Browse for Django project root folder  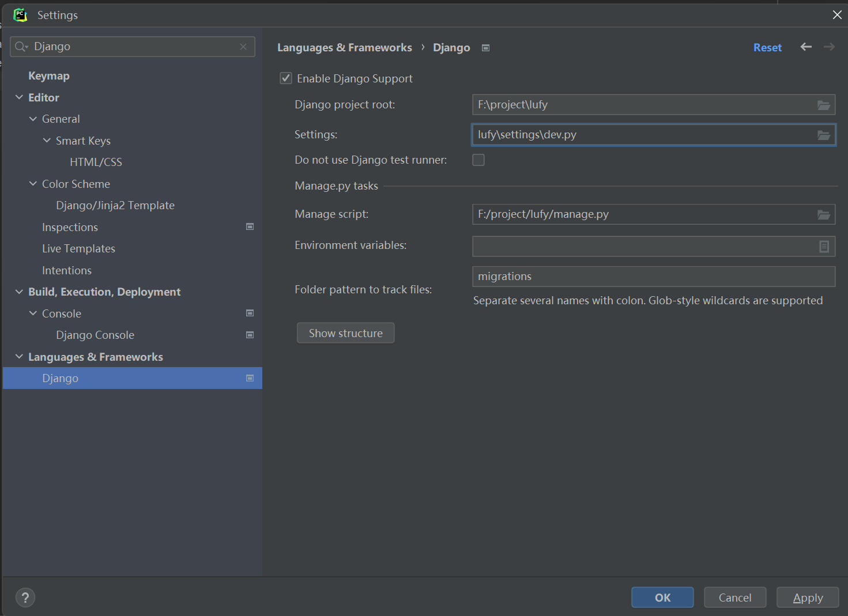pos(824,105)
